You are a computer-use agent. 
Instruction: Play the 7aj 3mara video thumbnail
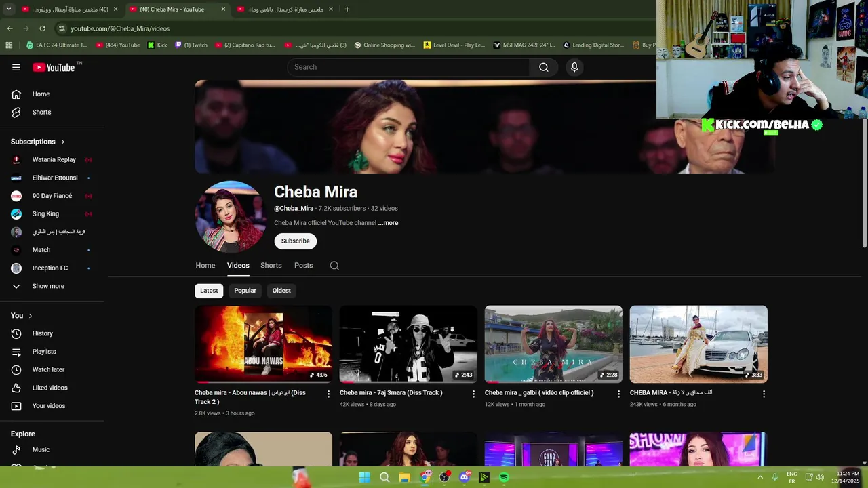pos(408,344)
